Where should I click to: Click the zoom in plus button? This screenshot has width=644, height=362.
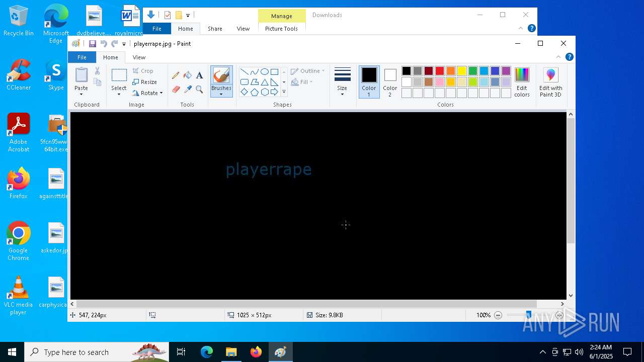point(559,315)
